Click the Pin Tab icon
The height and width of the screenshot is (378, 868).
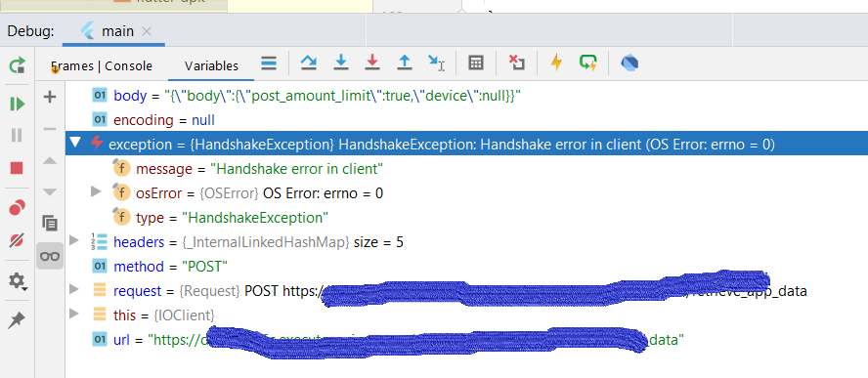[x=17, y=320]
